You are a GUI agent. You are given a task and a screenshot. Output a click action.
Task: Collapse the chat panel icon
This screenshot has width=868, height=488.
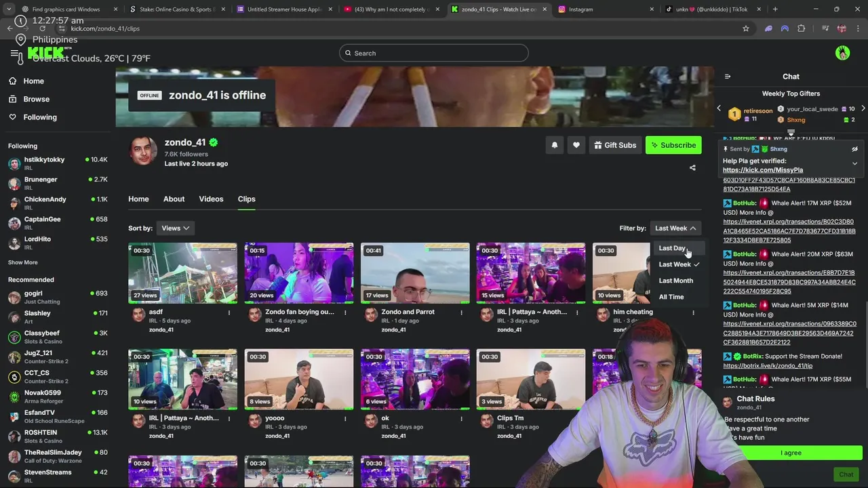tap(727, 77)
